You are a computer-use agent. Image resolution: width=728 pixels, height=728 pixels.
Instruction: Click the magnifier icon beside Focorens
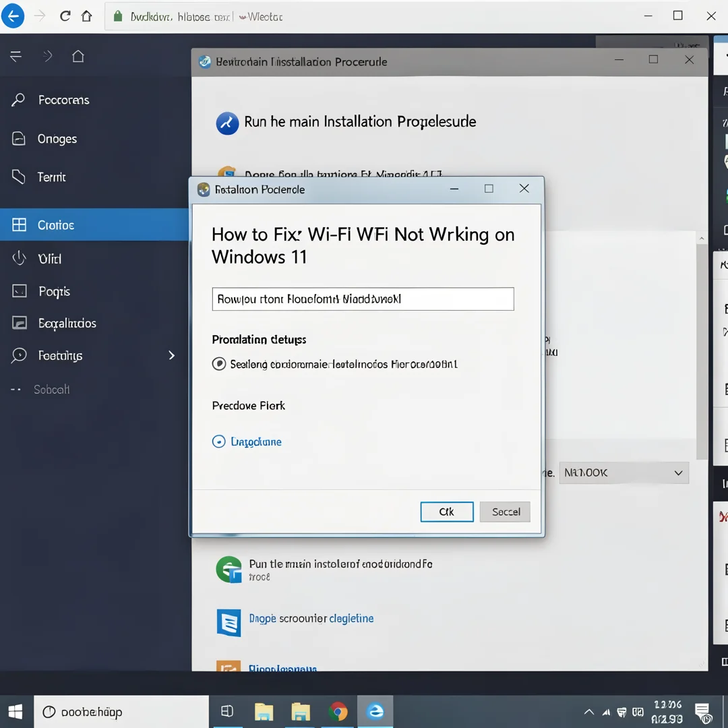click(x=18, y=99)
